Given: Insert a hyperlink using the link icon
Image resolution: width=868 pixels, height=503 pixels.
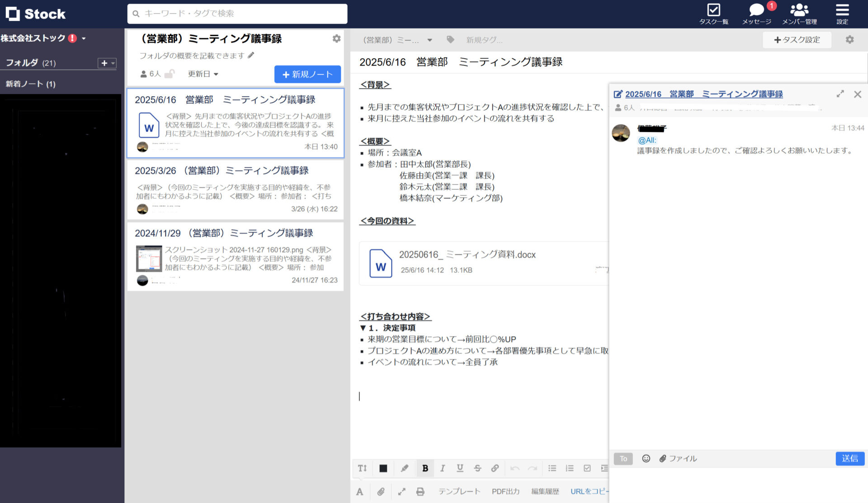Looking at the screenshot, I should pyautogui.click(x=495, y=468).
